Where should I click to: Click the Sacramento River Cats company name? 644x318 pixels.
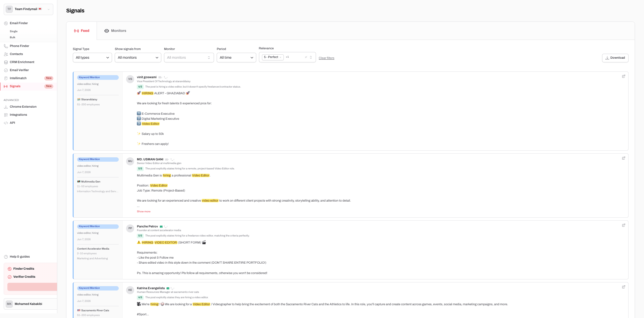coord(95,310)
